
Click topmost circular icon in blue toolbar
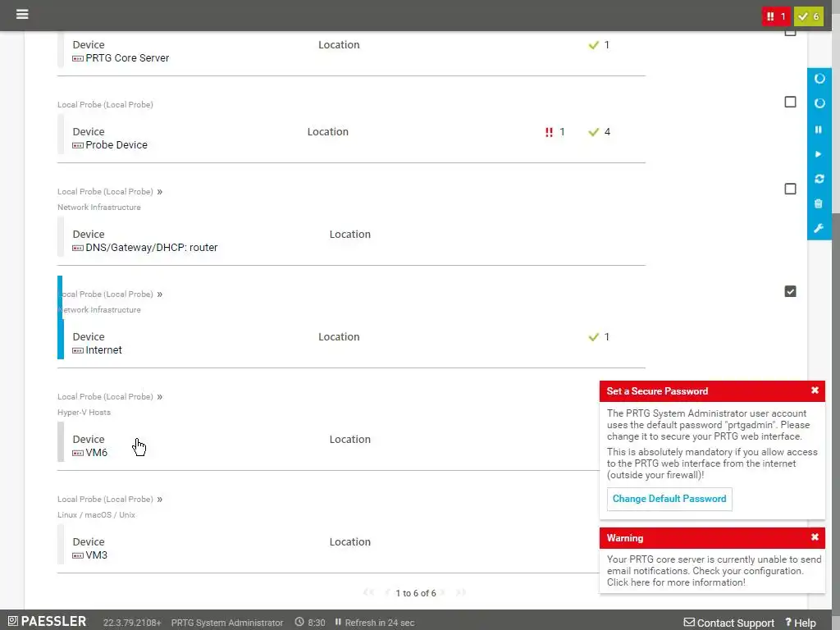pos(819,79)
